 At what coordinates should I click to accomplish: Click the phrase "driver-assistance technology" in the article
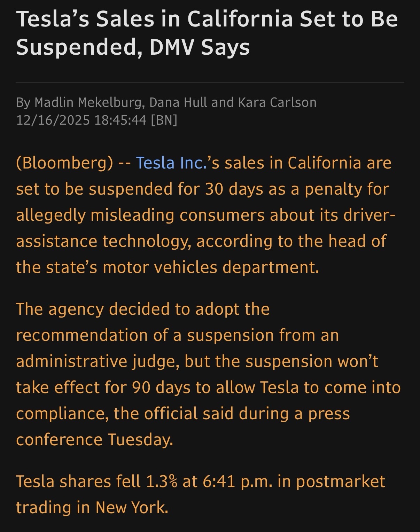[205, 228]
